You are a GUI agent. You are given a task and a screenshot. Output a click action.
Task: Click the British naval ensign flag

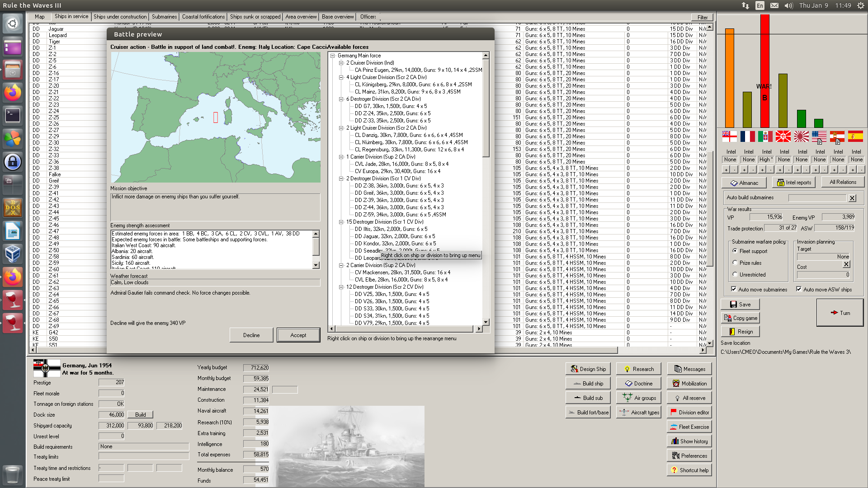(x=729, y=136)
